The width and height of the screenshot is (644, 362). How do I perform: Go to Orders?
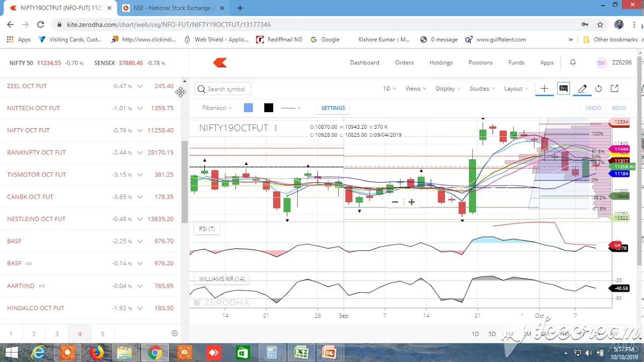(x=404, y=62)
